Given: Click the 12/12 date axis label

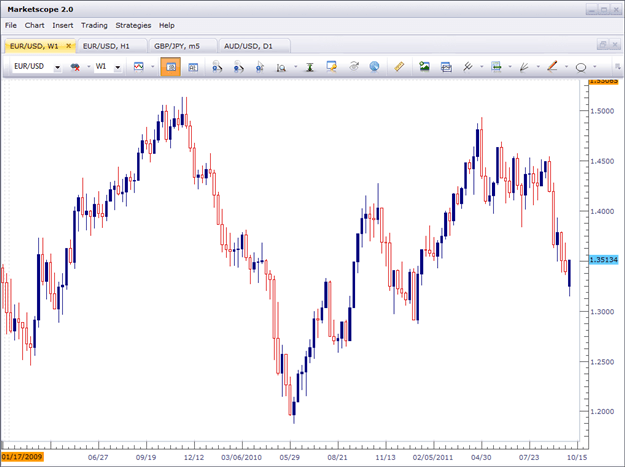Looking at the screenshot, I should click(194, 457).
